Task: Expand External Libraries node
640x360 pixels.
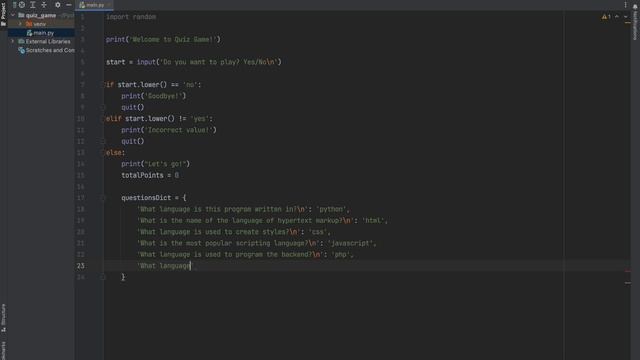Action: 13,41
